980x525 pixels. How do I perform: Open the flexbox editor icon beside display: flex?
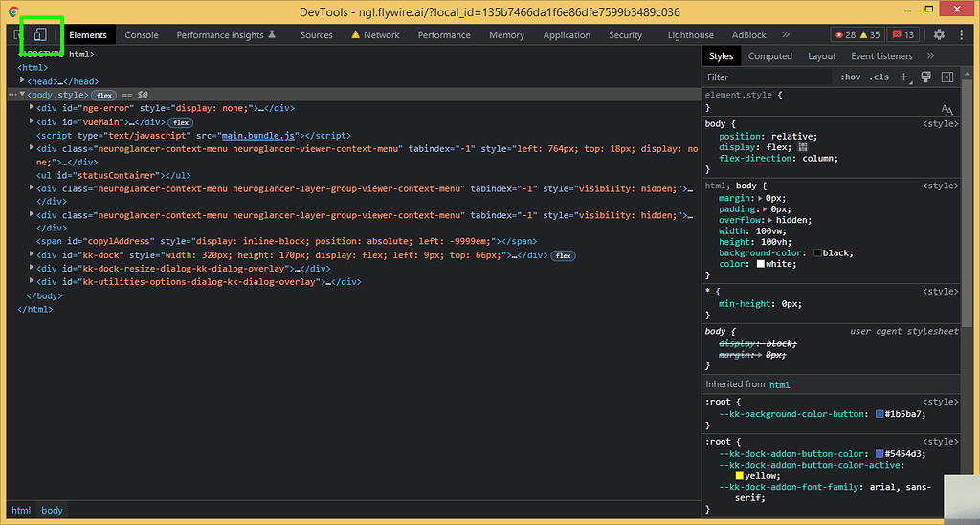coord(803,147)
